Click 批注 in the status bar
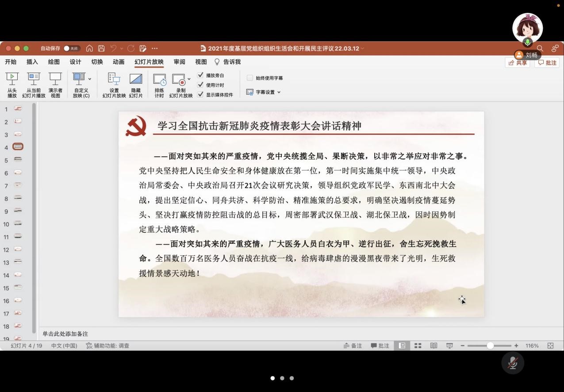The width and height of the screenshot is (564, 392). (380, 346)
